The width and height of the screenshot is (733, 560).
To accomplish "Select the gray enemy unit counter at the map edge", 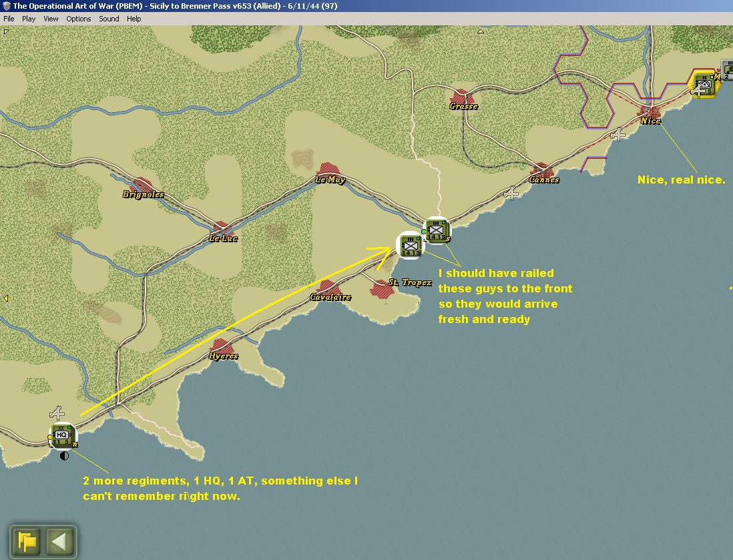I will [728, 70].
